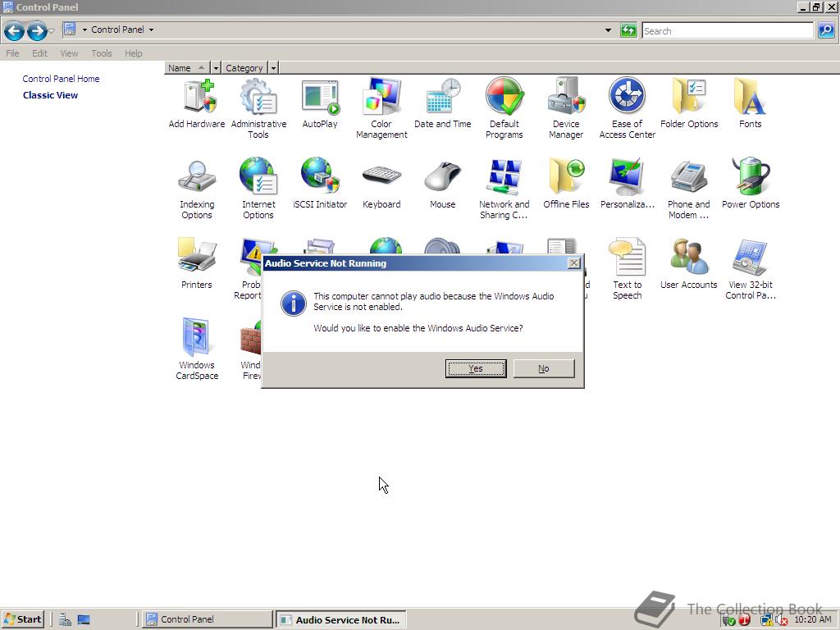Open Server Manager quick launch icon

[66, 620]
